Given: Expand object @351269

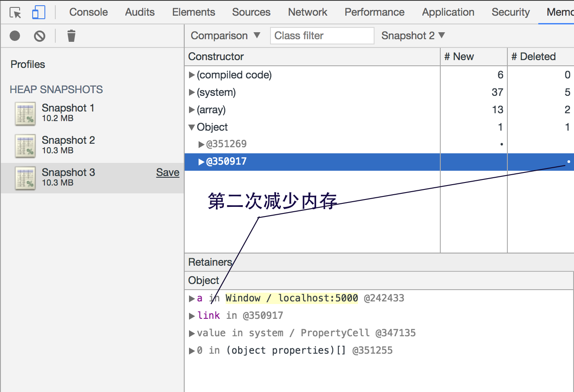Looking at the screenshot, I should click(x=201, y=144).
